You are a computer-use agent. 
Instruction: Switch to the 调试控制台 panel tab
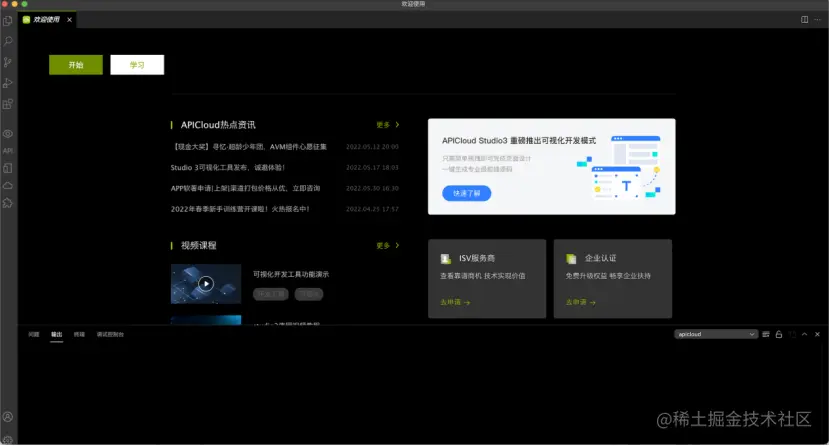coord(110,334)
